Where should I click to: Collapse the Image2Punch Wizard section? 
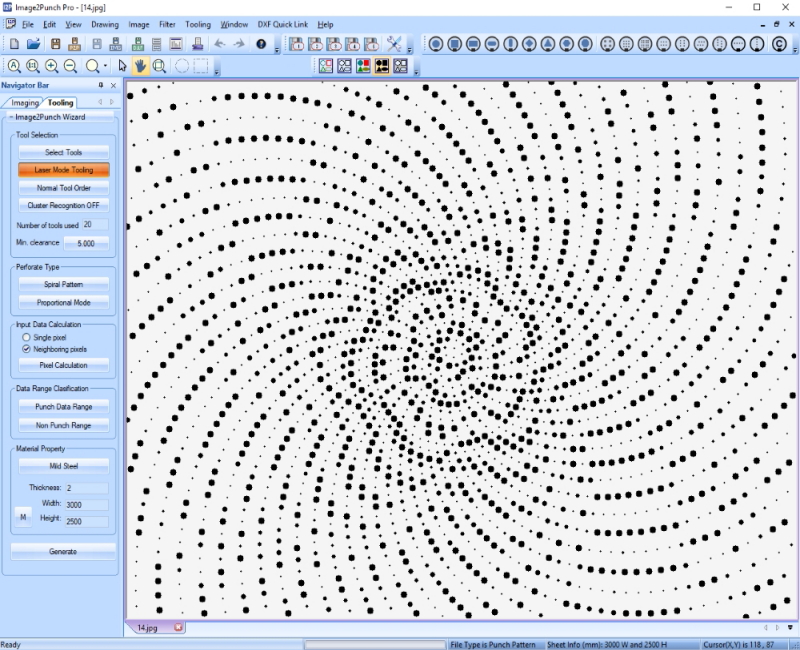[11, 117]
